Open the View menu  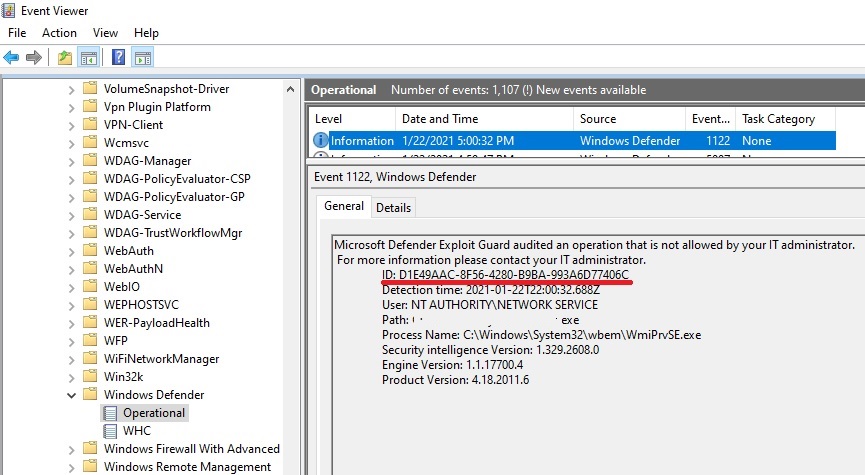pos(106,33)
